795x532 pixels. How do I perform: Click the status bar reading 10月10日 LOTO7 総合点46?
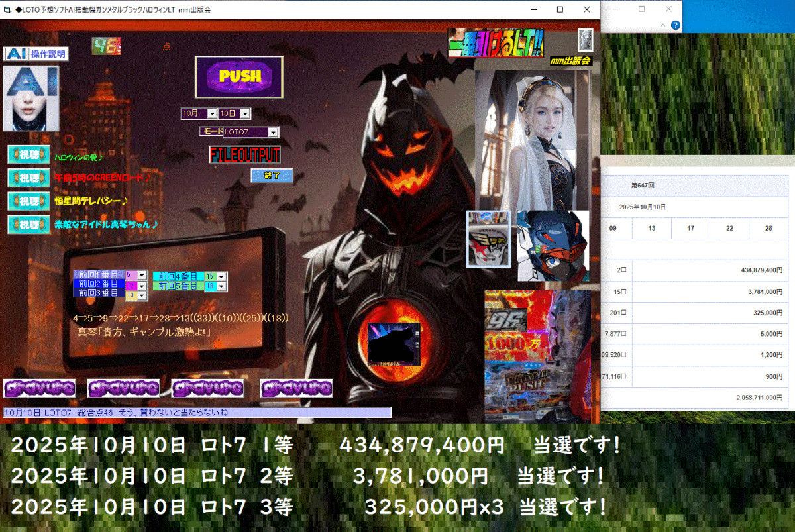click(197, 413)
